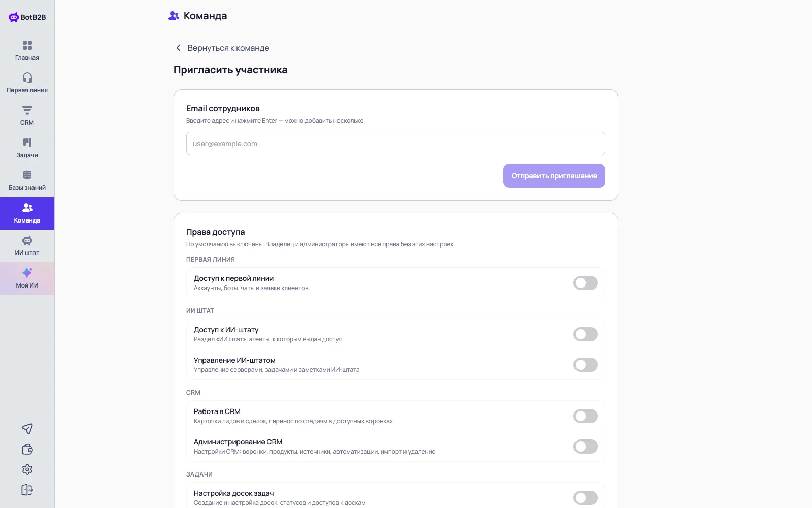Open settings gear in sidebar
The height and width of the screenshot is (508, 812).
click(x=27, y=469)
